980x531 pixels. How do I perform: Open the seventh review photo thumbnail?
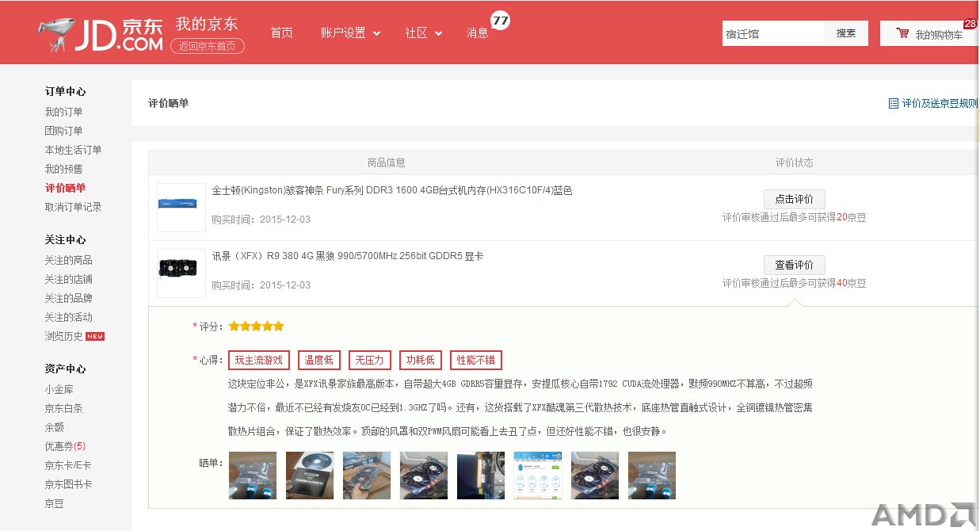595,476
